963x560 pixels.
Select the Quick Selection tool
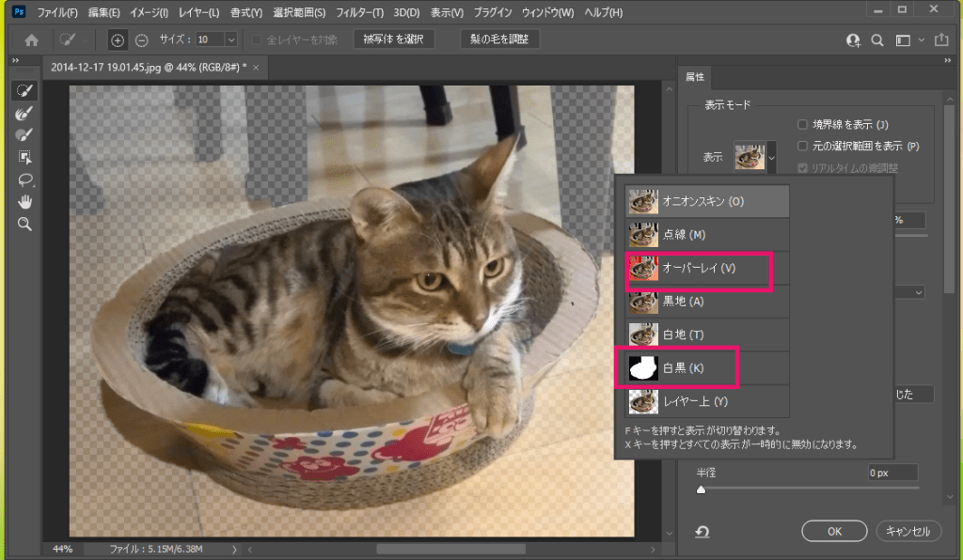pos(24,90)
